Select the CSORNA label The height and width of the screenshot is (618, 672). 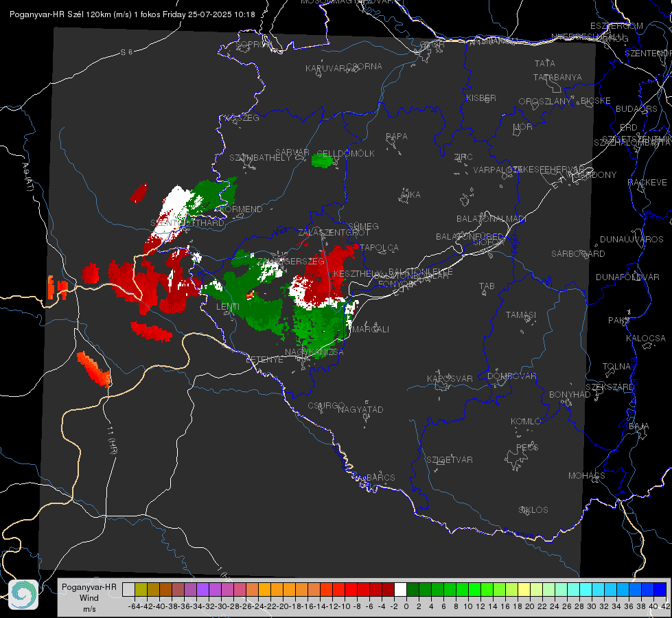[x=364, y=67]
